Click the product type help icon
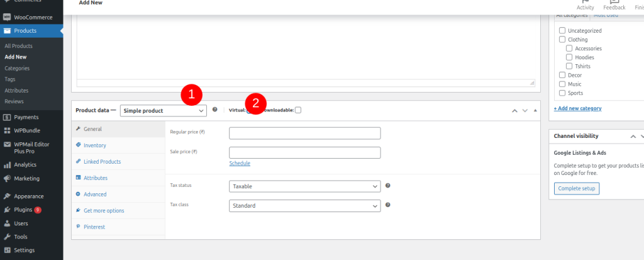This screenshot has width=644, height=260. point(215,110)
